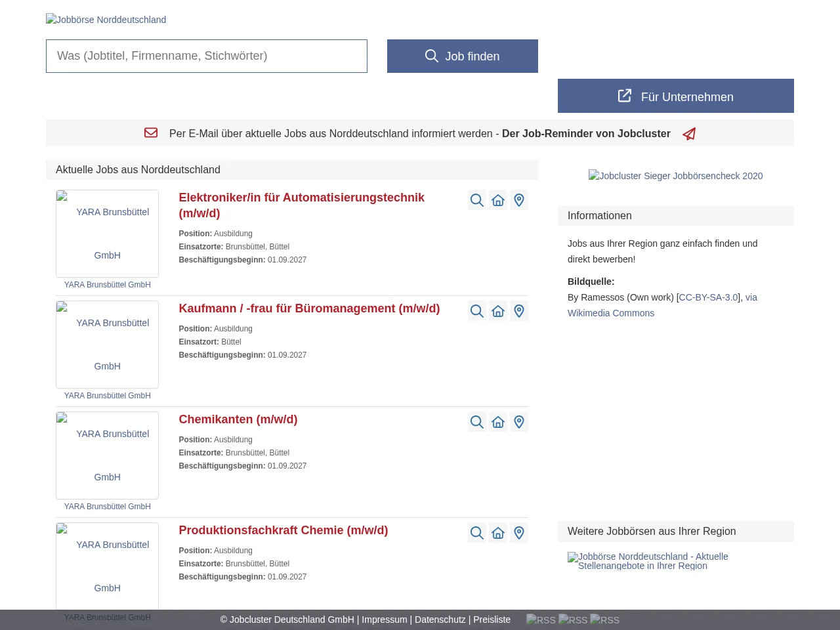Click the red envelope Job-Reminder icon
840x630 pixels.
tap(151, 133)
